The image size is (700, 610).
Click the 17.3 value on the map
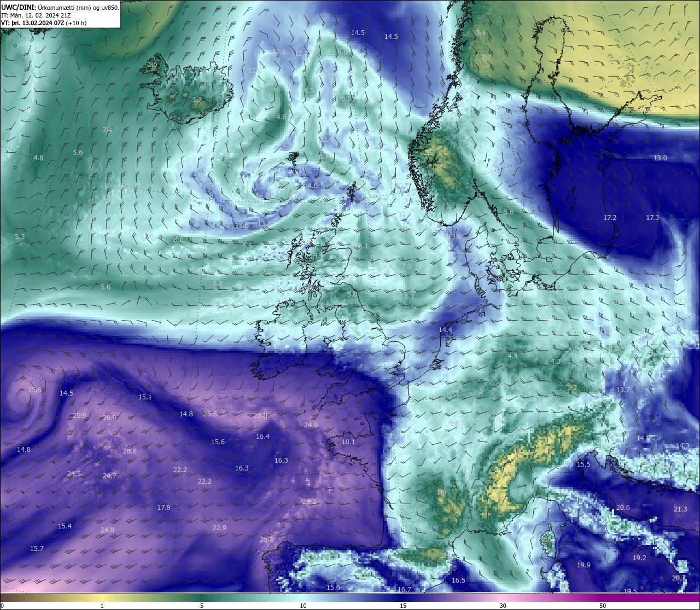pyautogui.click(x=652, y=217)
